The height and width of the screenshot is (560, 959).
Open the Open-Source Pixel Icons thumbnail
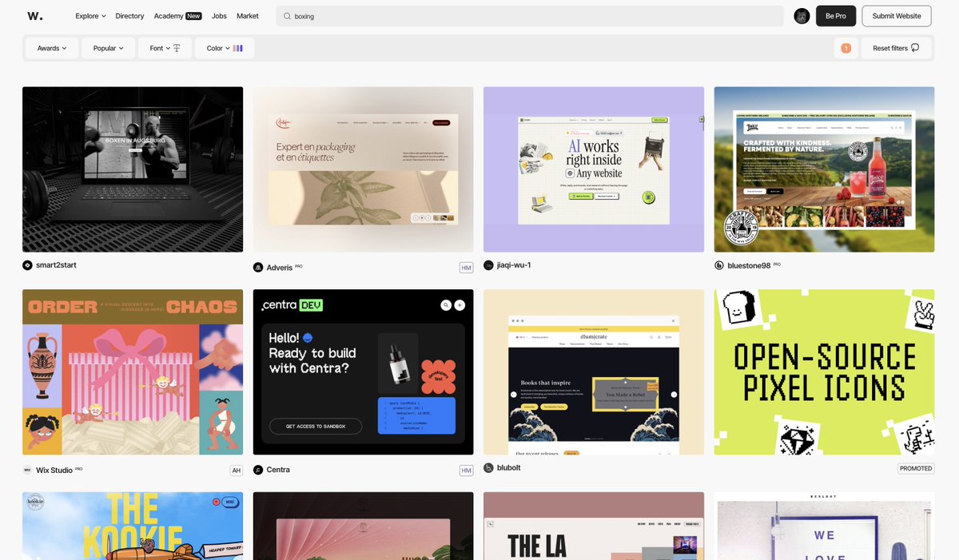(824, 372)
